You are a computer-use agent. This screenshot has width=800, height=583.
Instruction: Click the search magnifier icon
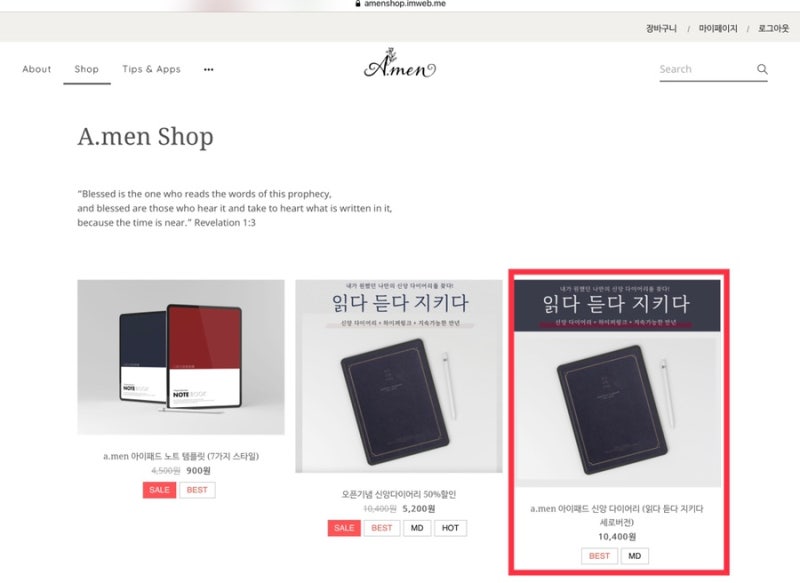[x=762, y=69]
